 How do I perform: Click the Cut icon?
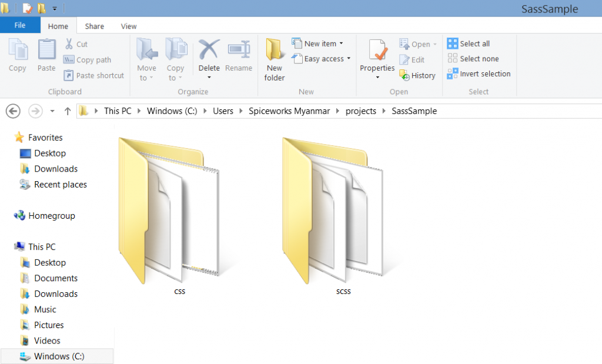pyautogui.click(x=77, y=44)
